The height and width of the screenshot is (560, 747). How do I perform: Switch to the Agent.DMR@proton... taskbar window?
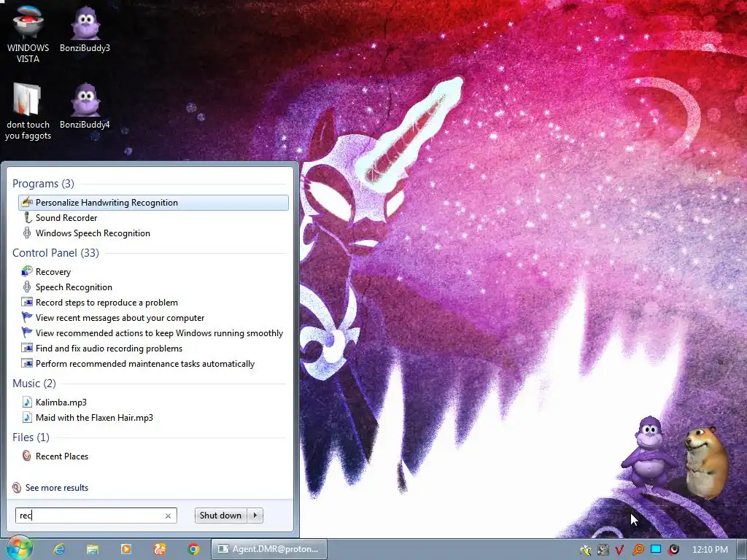268,549
